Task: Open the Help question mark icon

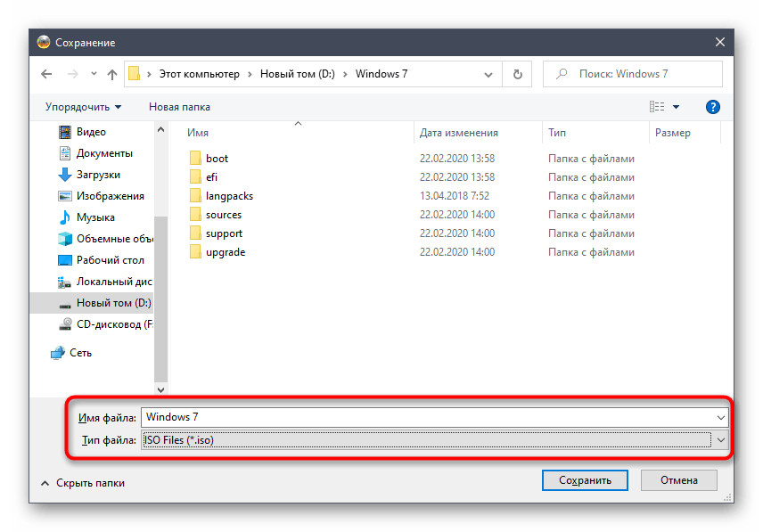Action: (x=712, y=107)
